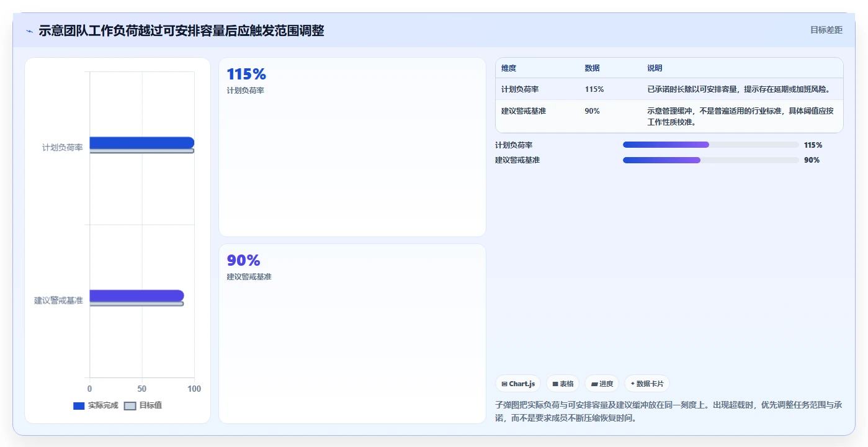Click the 数据卡片 tag chip
The image size is (868, 447).
[x=647, y=384]
